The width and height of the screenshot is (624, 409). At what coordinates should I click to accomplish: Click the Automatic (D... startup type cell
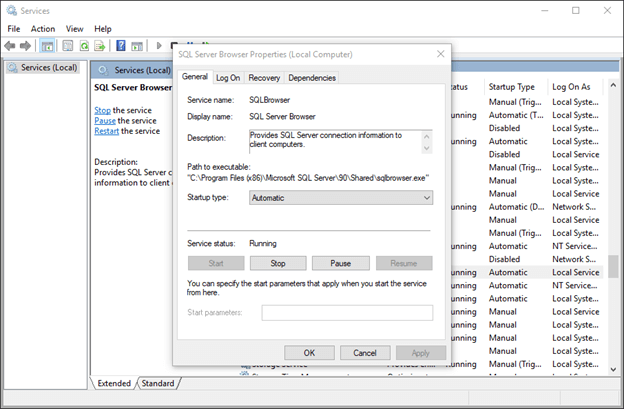pos(516,207)
